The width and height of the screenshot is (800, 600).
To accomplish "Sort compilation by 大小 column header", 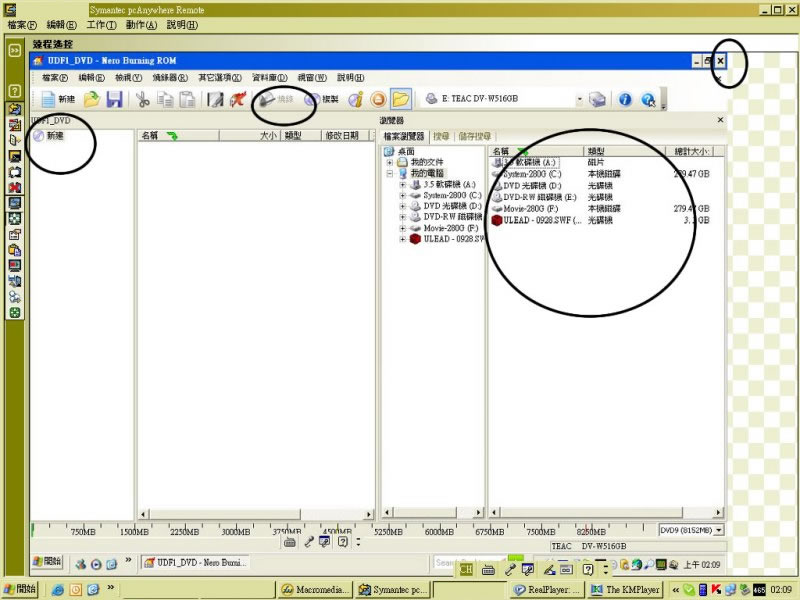I will coord(249,136).
